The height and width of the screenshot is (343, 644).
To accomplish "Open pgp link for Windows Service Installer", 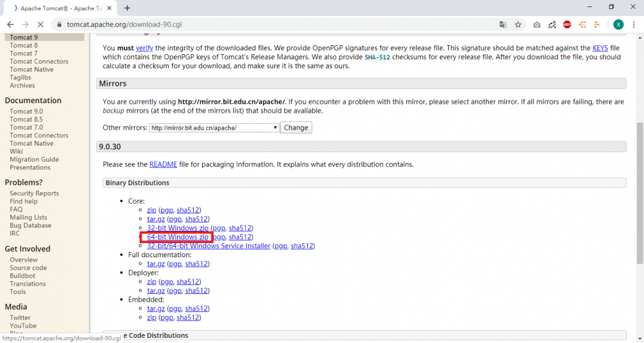I will click(281, 246).
